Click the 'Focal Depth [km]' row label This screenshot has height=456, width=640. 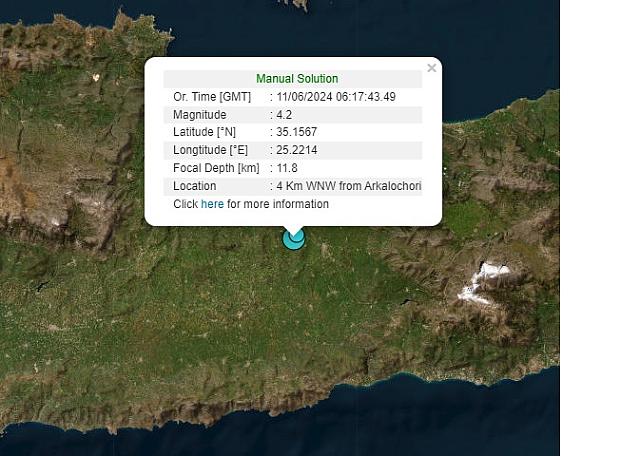click(x=216, y=168)
